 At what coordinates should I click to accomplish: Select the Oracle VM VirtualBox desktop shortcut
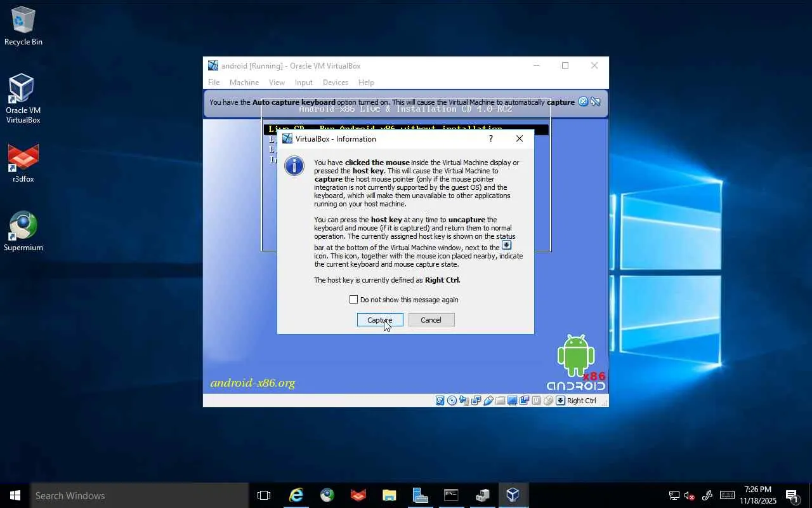23,99
